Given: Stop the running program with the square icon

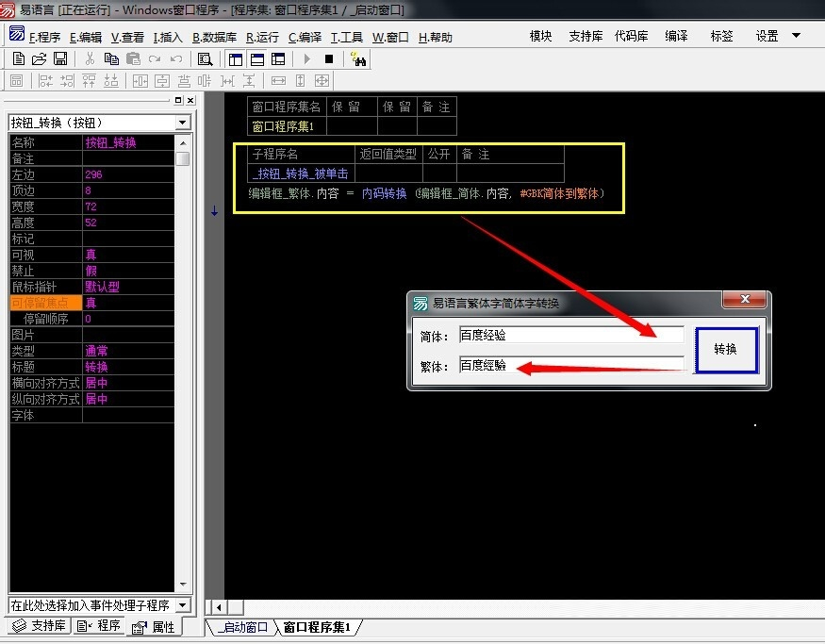Looking at the screenshot, I should (x=329, y=58).
